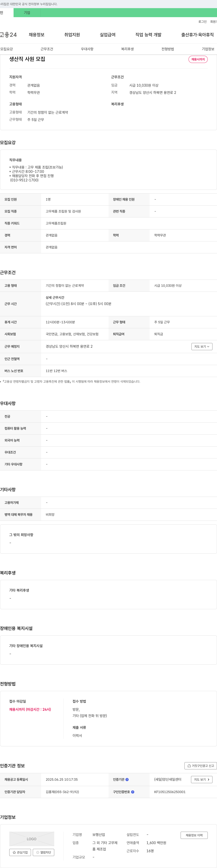Open the 채용정보 main menu

pos(36,35)
